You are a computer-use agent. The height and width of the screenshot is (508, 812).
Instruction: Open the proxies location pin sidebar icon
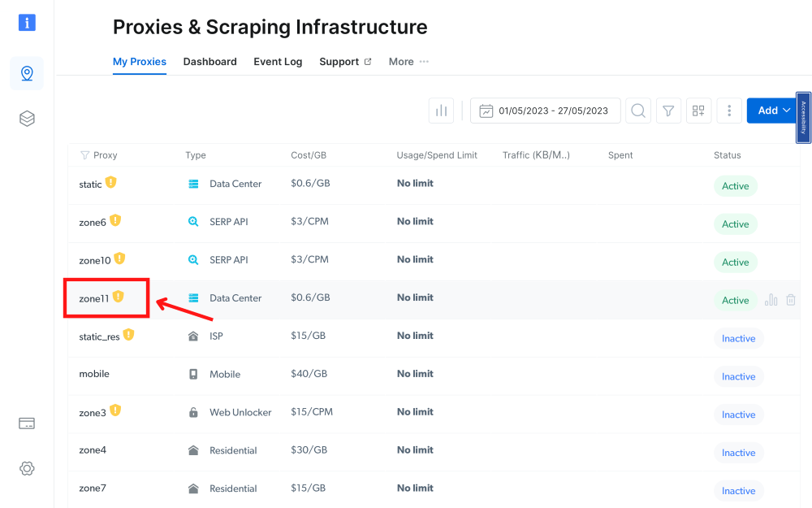click(27, 74)
